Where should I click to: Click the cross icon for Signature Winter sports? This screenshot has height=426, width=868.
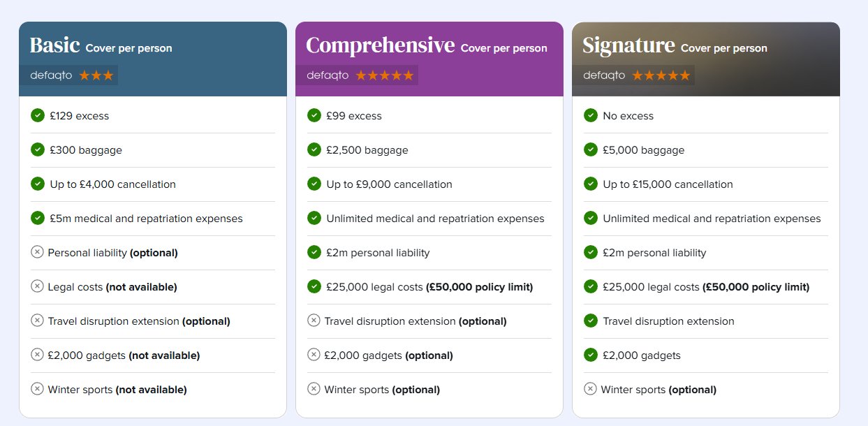tap(590, 389)
